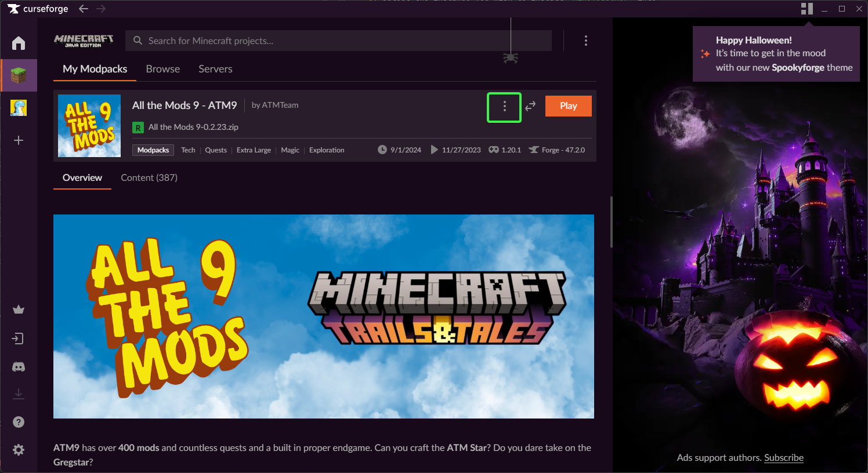Click the Tech category tag
868x473 pixels.
tap(188, 150)
